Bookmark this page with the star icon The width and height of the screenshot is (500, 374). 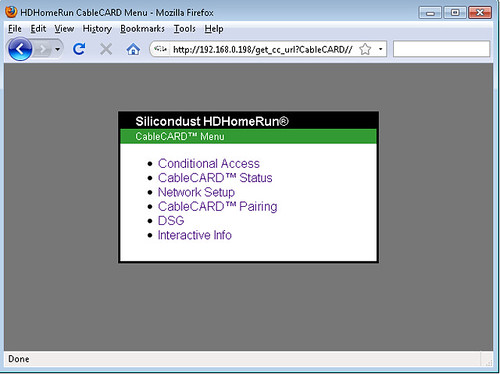[x=365, y=49]
